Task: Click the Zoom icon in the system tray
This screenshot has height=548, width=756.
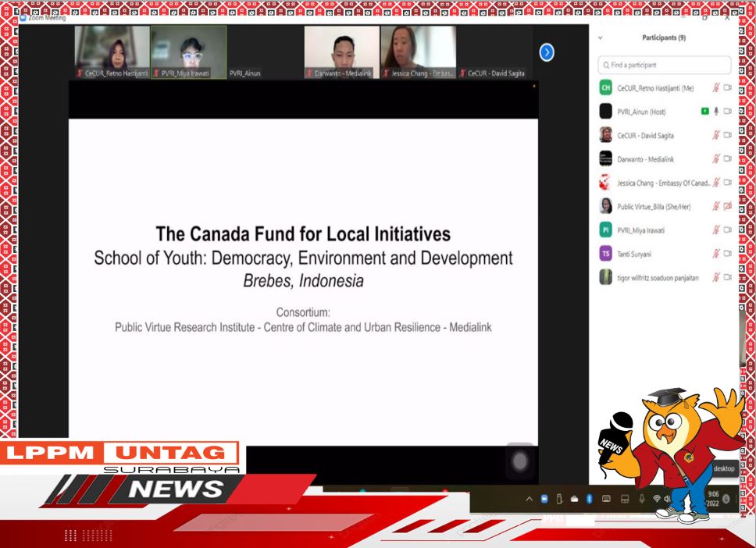Action: [544, 500]
